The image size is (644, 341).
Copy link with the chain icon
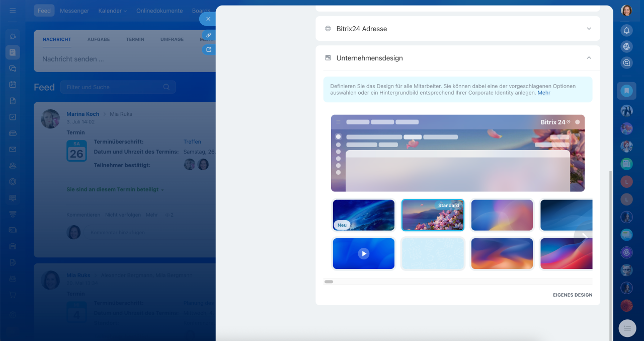coord(209,35)
